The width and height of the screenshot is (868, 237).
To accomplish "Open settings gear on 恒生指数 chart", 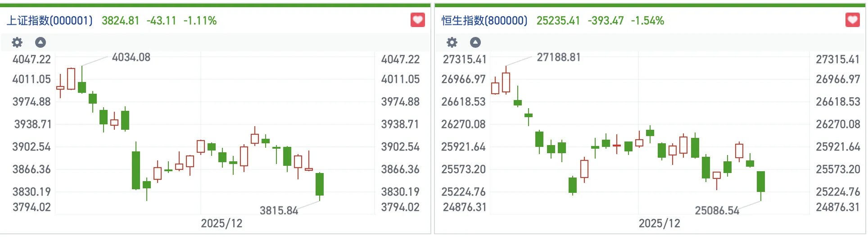I will (x=452, y=42).
